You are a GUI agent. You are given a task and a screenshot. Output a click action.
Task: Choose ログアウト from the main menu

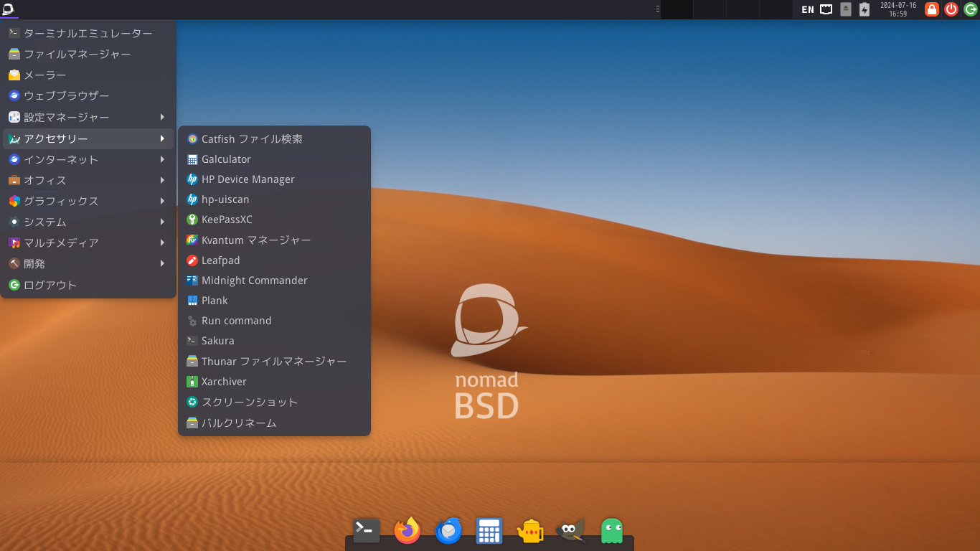click(88, 285)
